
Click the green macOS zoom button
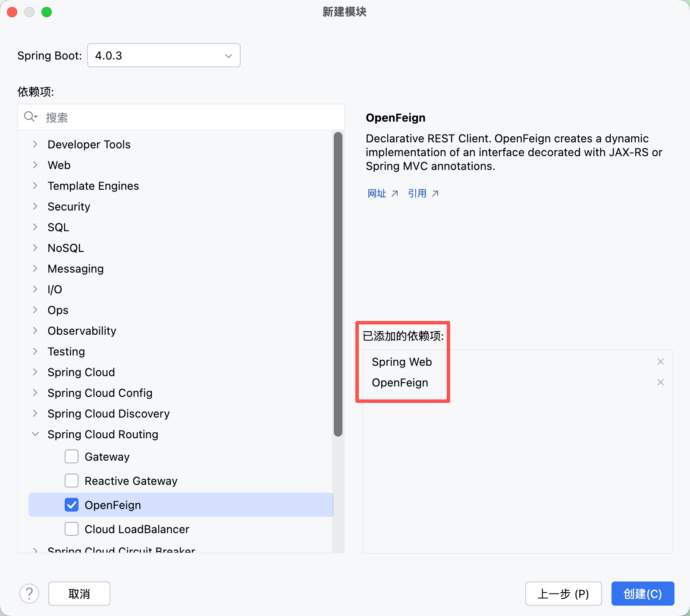coord(47,12)
